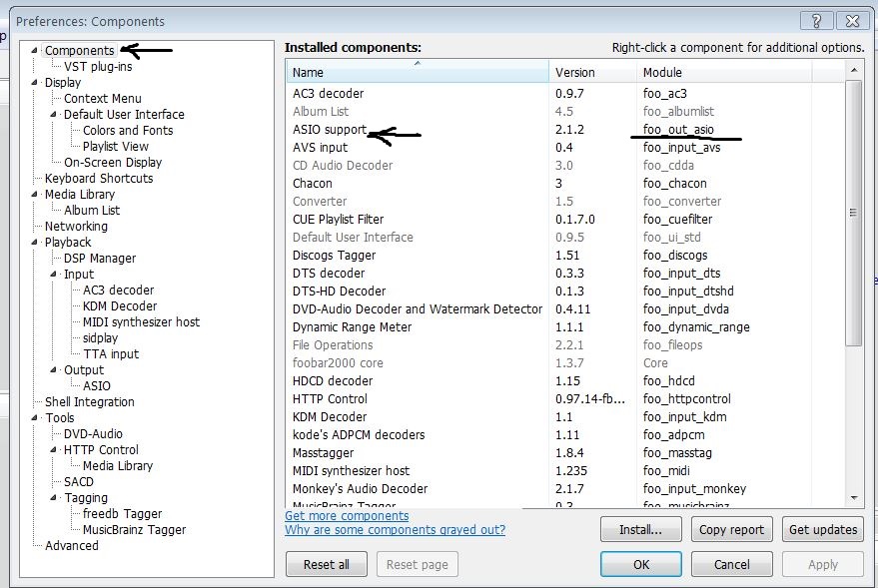Collapse the Output tree node
Image resolution: width=878 pixels, height=588 pixels.
[x=53, y=369]
